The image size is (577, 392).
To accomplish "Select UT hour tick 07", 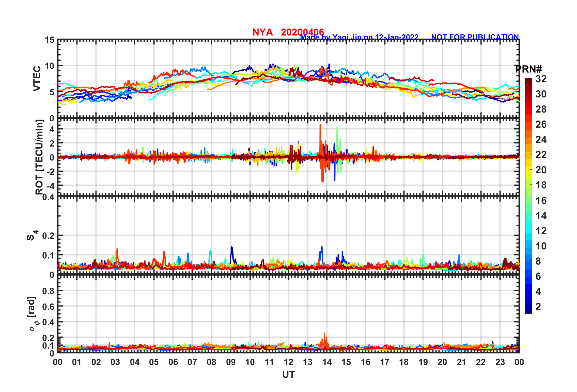I will [192, 362].
